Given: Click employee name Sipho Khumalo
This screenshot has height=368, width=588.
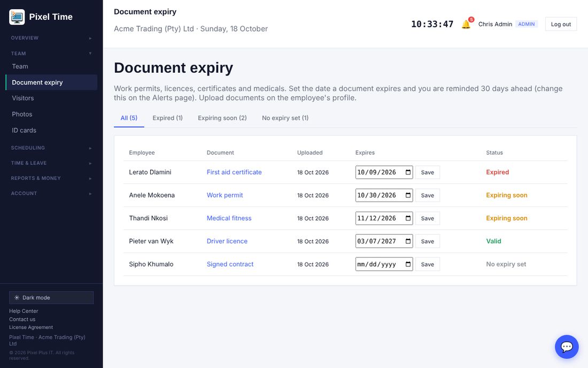Looking at the screenshot, I should click(x=151, y=264).
